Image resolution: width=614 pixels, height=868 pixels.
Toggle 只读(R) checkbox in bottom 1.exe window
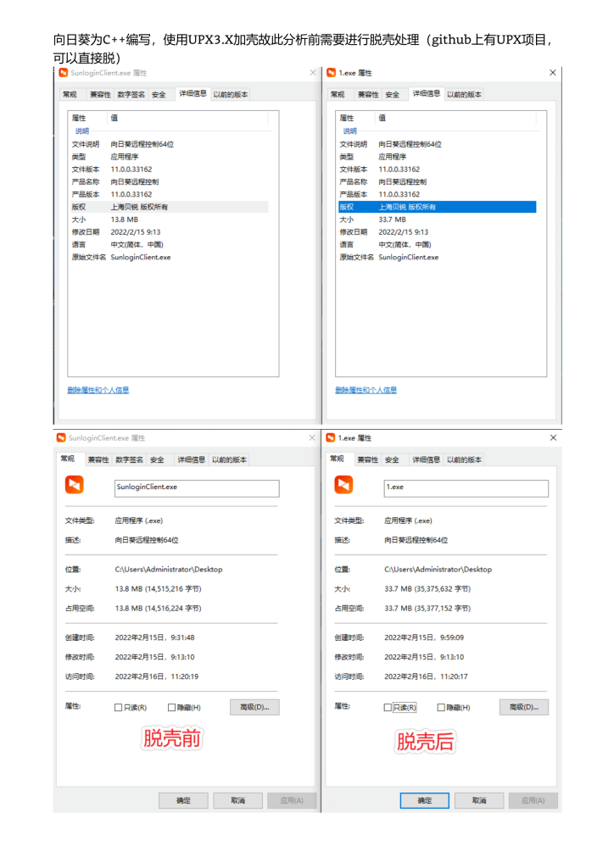pyautogui.click(x=388, y=708)
